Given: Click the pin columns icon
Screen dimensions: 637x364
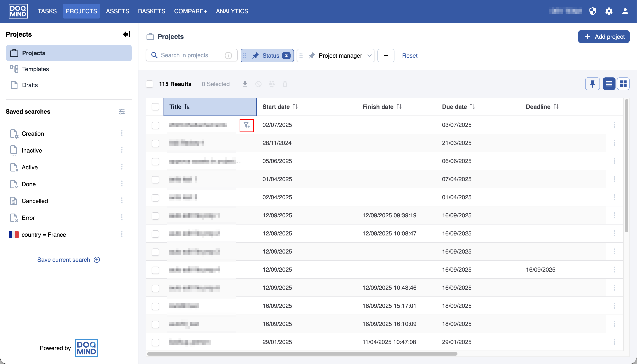Looking at the screenshot, I should coord(592,84).
